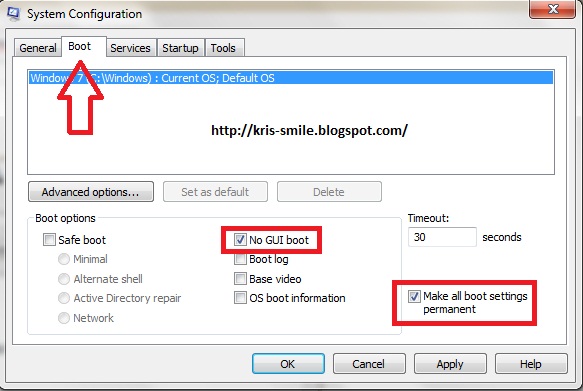Open Advanced options dialog

point(91,192)
